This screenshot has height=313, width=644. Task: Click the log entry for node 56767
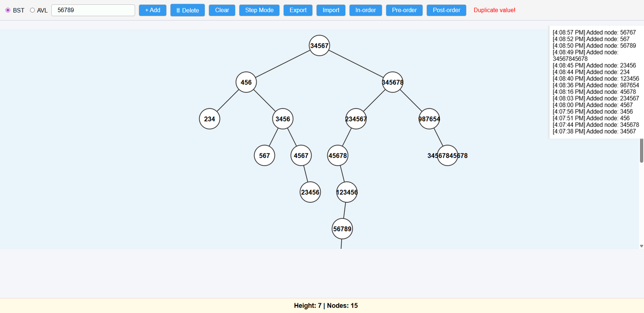594,33
